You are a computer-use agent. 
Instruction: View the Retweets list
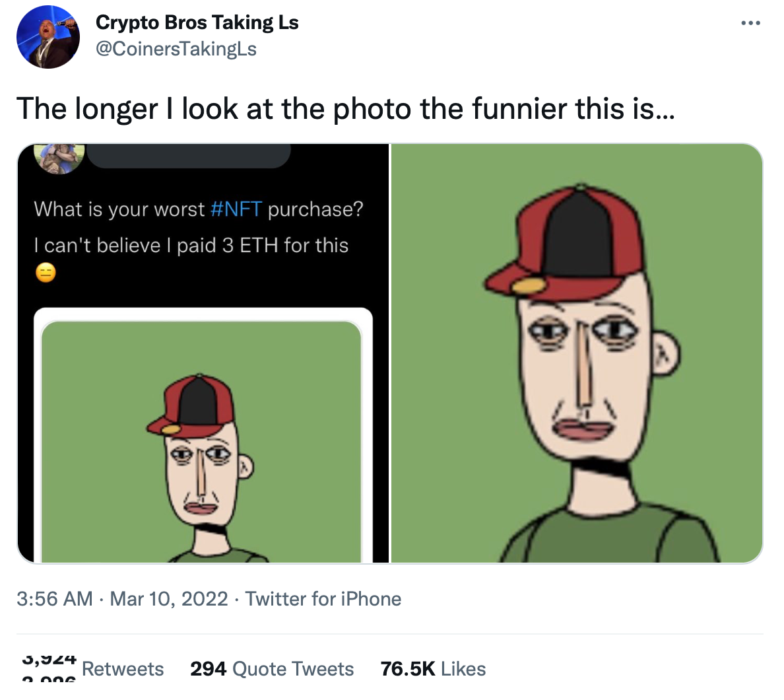pyautogui.click(x=123, y=669)
